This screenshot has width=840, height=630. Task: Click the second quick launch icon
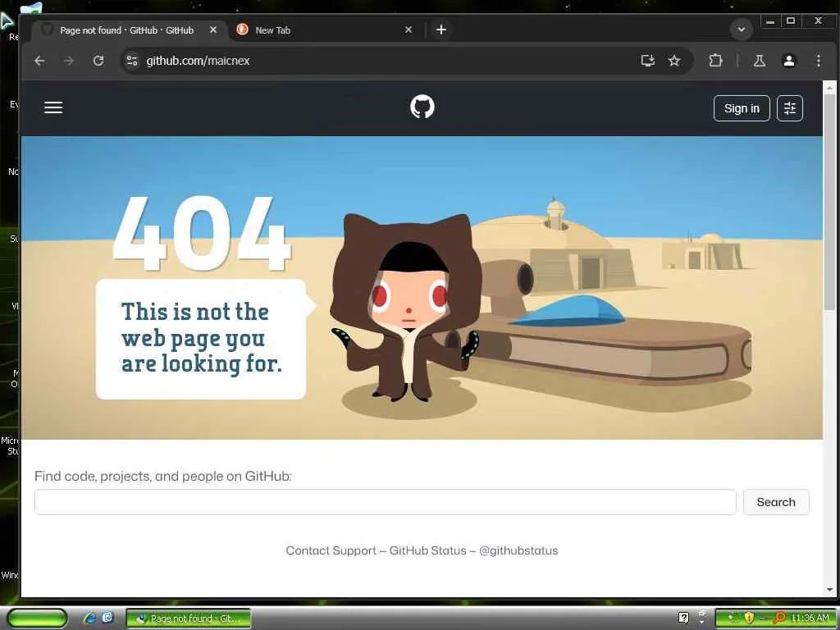(107, 619)
